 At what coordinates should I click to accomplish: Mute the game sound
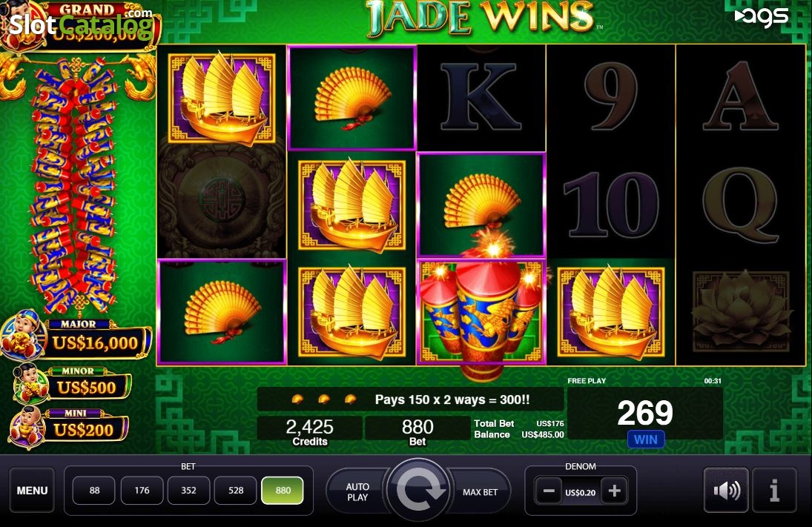726,490
